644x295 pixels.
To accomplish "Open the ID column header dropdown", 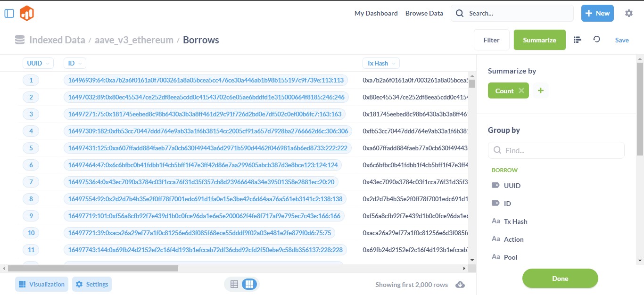I will pyautogui.click(x=74, y=63).
